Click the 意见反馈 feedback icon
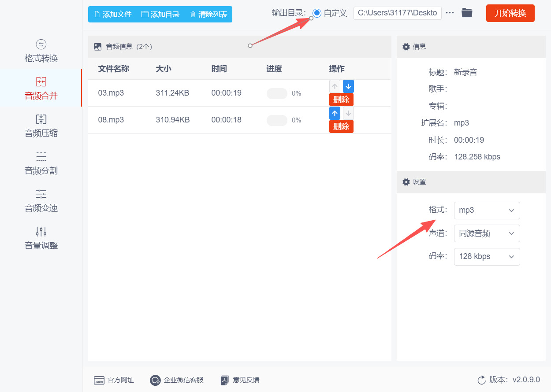Screen dimensions: 551x392 click(225, 381)
